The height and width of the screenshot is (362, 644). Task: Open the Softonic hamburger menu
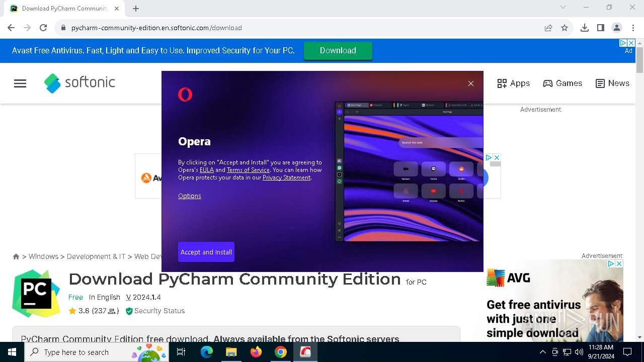coord(20,83)
